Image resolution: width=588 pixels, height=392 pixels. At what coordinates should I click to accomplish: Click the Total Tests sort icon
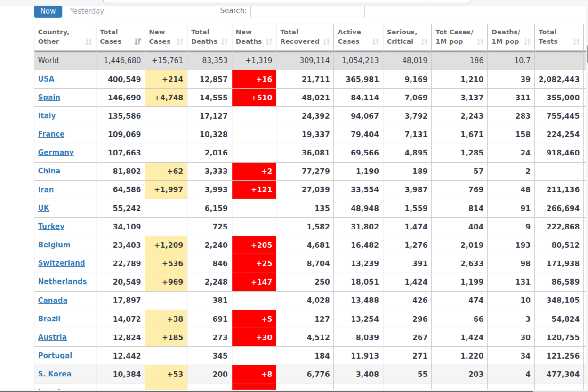(576, 42)
